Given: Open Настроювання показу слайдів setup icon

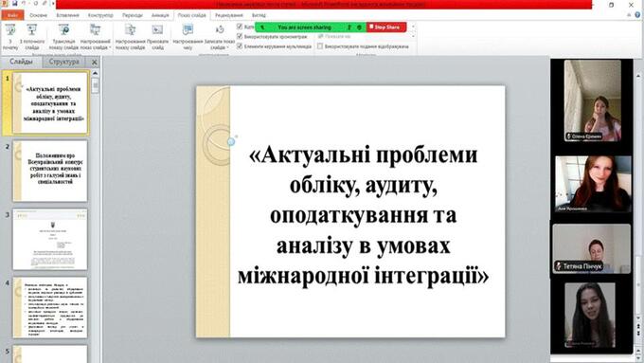Looking at the screenshot, I should (130, 30).
